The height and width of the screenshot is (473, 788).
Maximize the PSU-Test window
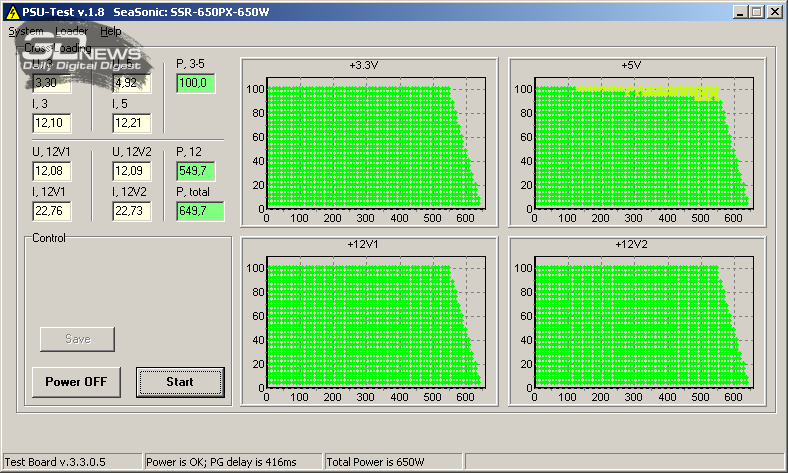pyautogui.click(x=756, y=12)
